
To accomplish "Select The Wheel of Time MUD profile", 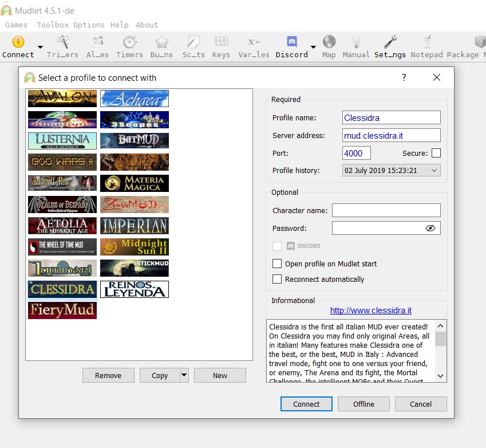I will [62, 247].
